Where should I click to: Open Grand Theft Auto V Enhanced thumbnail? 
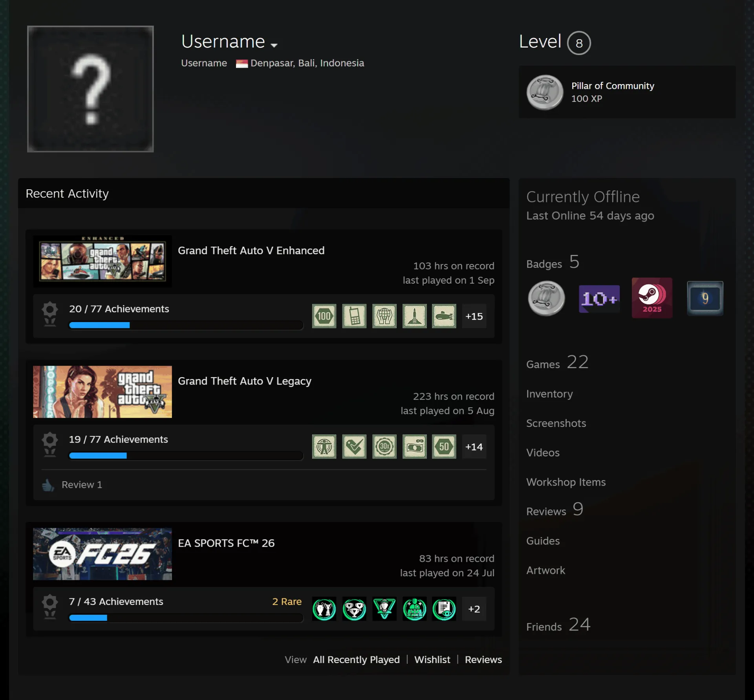click(x=102, y=261)
